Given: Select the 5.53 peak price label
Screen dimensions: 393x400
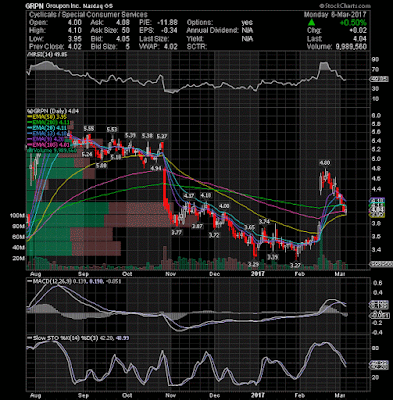Looking at the screenshot, I should coord(112,129).
